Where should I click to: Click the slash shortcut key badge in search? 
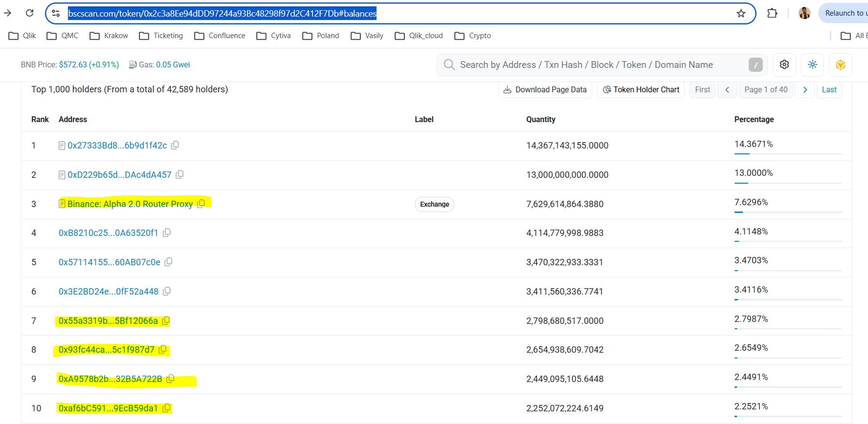click(x=756, y=64)
